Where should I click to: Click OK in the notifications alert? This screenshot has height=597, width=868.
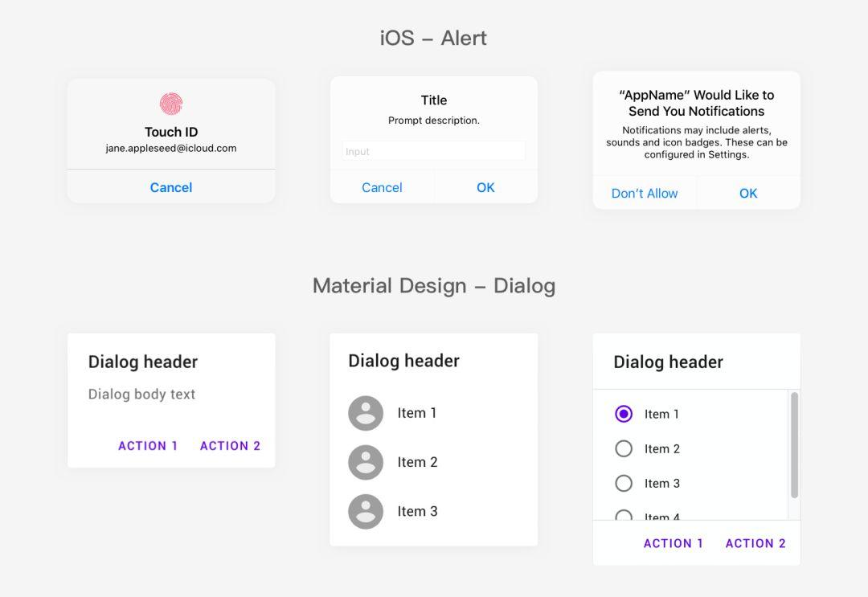(748, 193)
